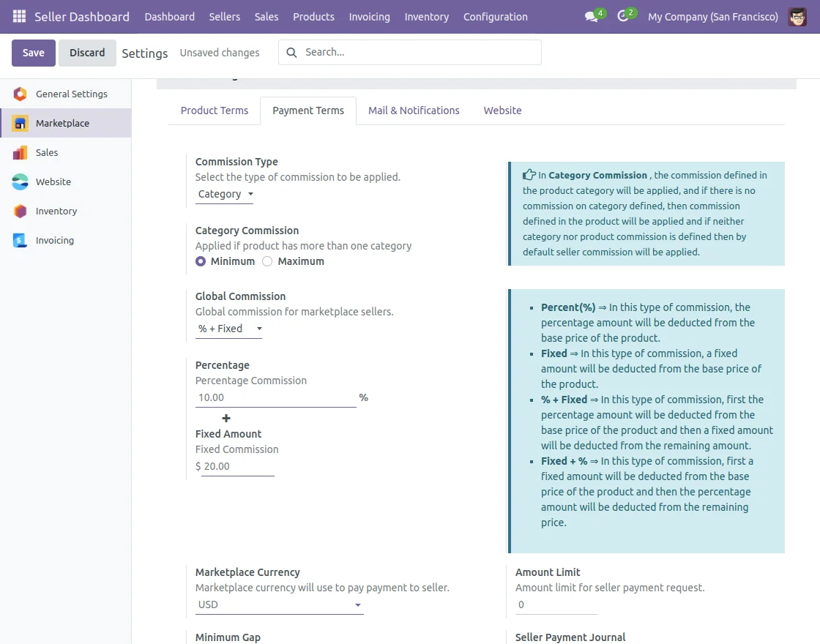820x644 pixels.
Task: Open the apps grid menu icon
Action: coord(19,16)
